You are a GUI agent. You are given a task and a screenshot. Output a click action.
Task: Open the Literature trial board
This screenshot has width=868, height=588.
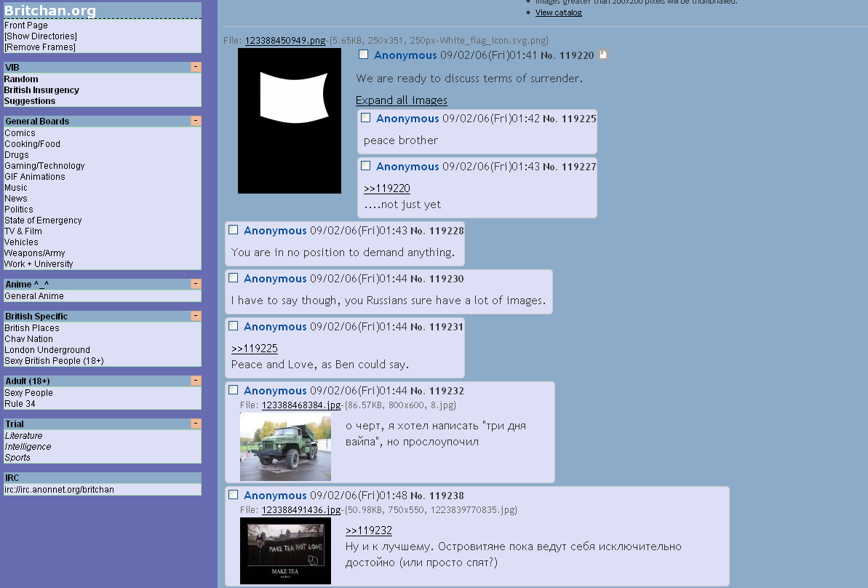24,436
